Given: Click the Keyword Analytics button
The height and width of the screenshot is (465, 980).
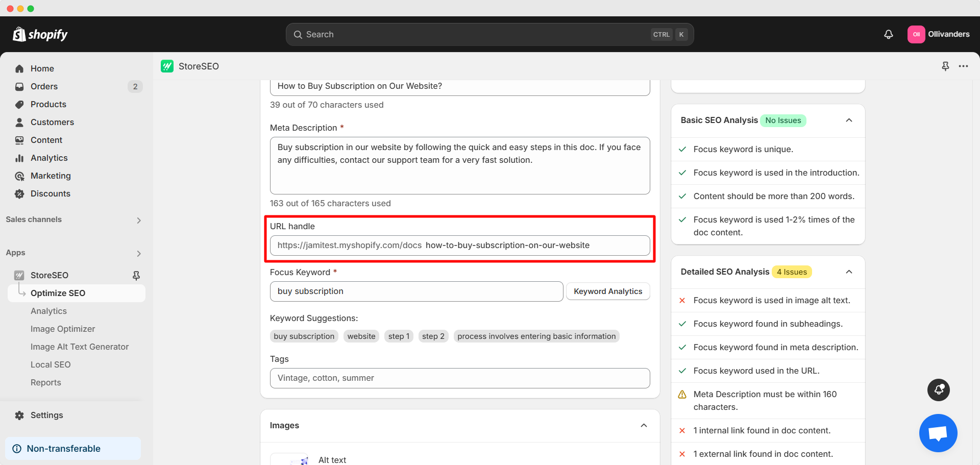Looking at the screenshot, I should point(608,291).
